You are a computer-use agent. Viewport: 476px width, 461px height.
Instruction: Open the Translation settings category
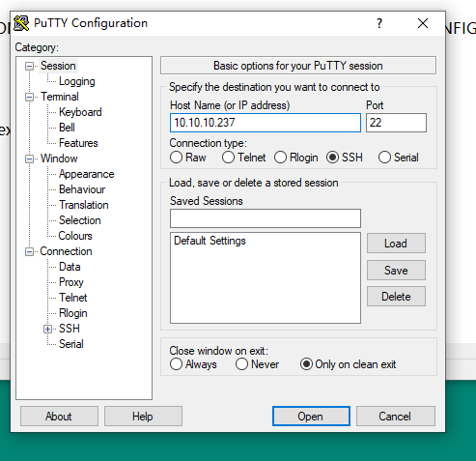(x=84, y=205)
